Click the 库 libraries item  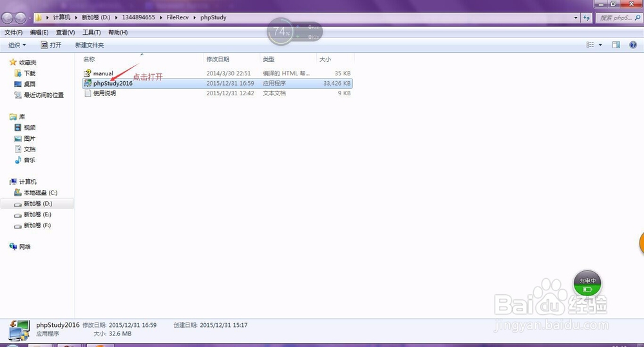point(17,117)
